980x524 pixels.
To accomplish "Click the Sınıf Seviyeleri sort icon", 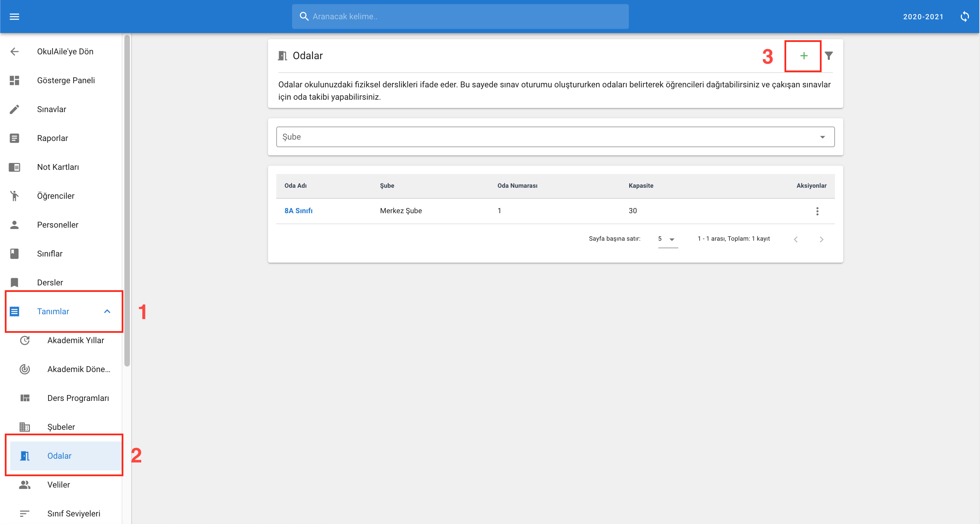I will (x=25, y=514).
